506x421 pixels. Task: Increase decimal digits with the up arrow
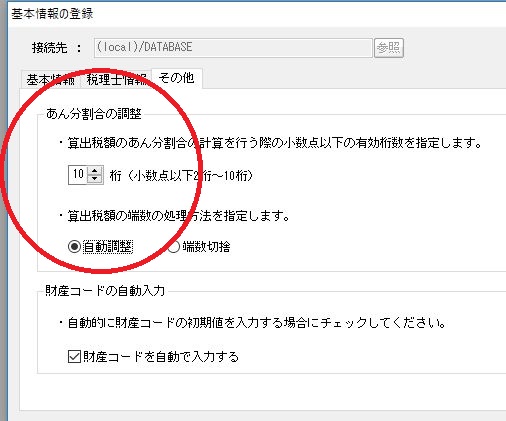95,171
